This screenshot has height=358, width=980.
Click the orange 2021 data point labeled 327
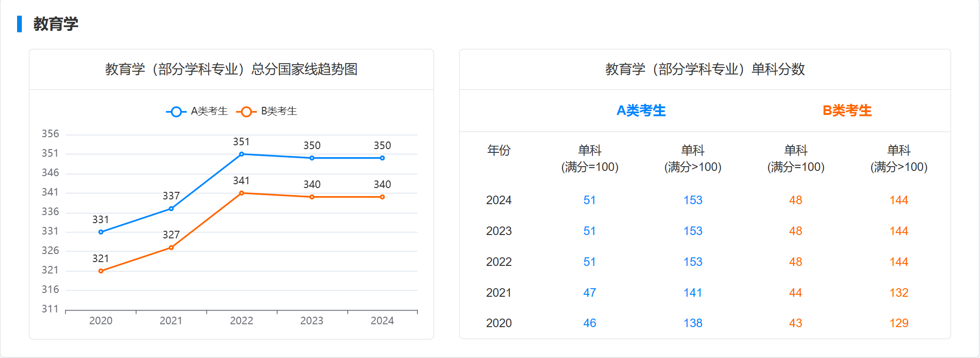tap(171, 247)
